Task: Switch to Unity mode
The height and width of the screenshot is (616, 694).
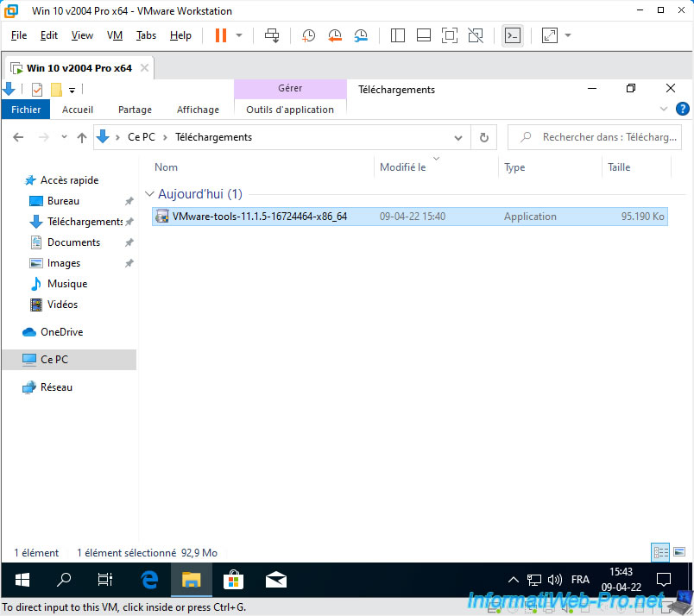Action: pyautogui.click(x=476, y=35)
